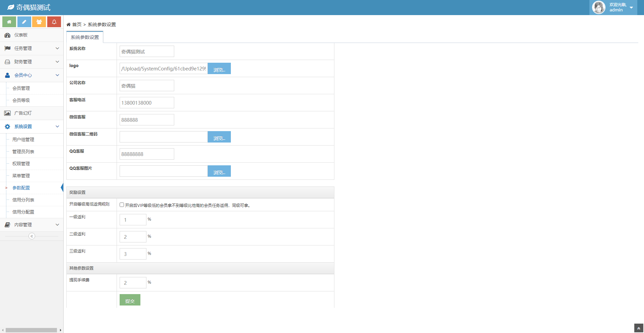Click the 微信客服二维码 path field
The image size is (644, 333).
point(164,137)
